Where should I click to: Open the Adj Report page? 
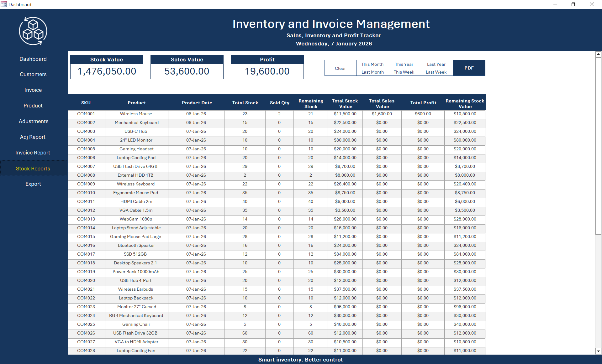[33, 137]
